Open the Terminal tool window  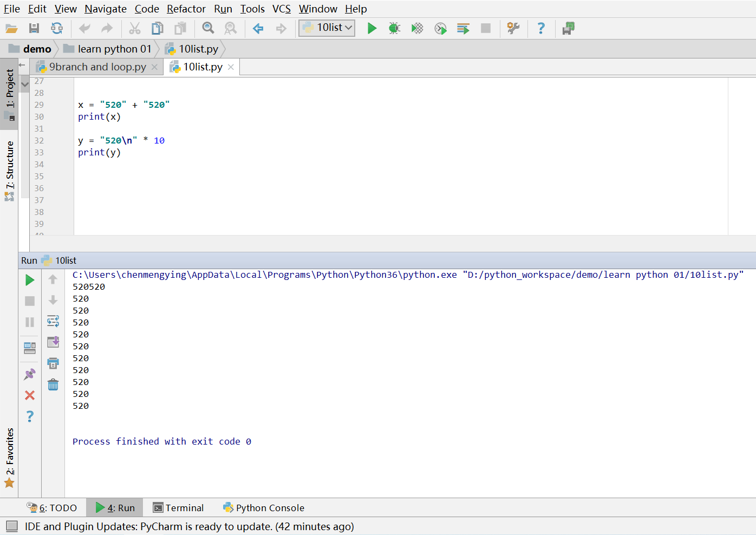[x=179, y=508]
